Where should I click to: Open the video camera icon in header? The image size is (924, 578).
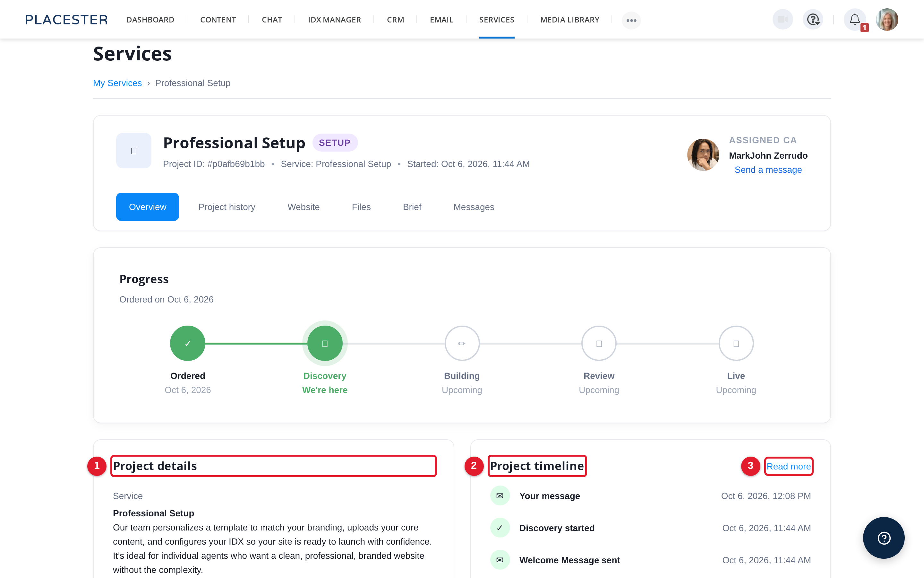point(782,20)
